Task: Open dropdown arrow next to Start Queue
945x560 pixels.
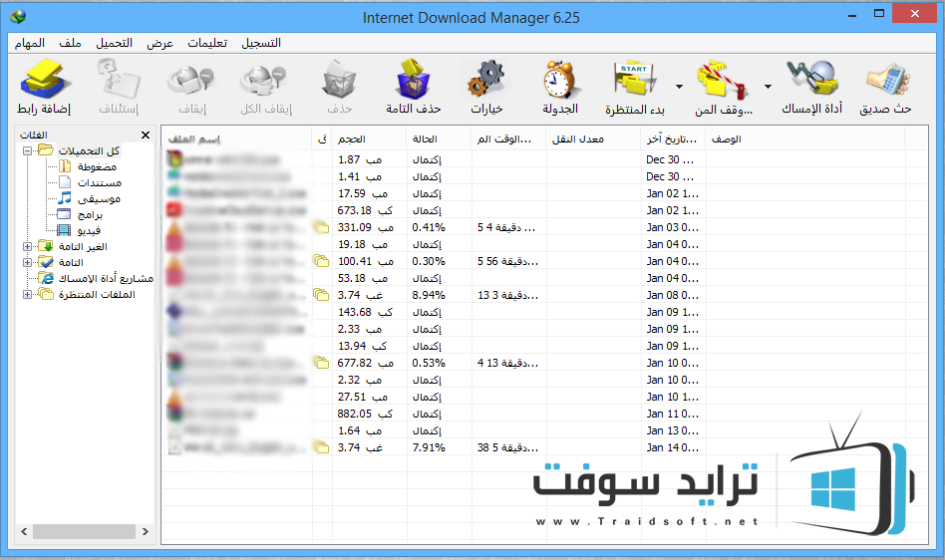Action: pos(679,87)
